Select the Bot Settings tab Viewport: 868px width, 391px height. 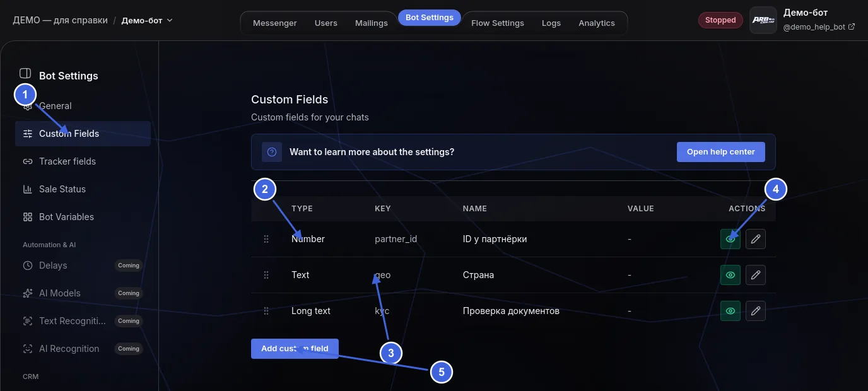tap(430, 18)
